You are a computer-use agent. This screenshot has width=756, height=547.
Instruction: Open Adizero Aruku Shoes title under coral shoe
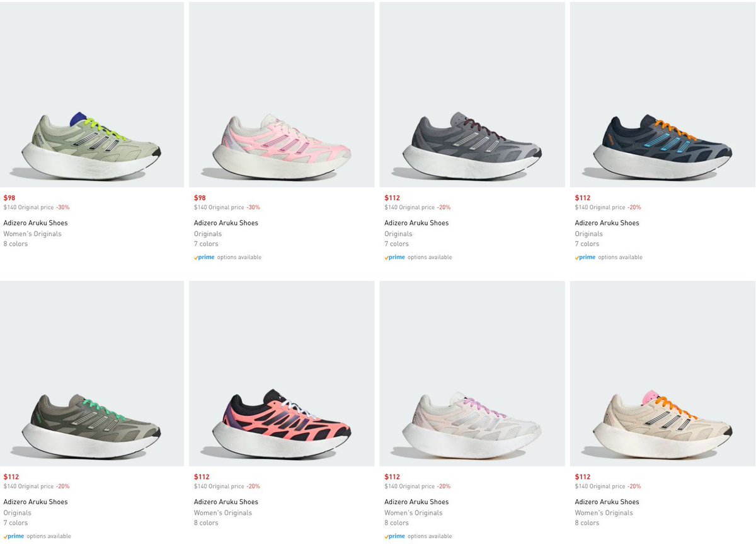click(x=226, y=502)
